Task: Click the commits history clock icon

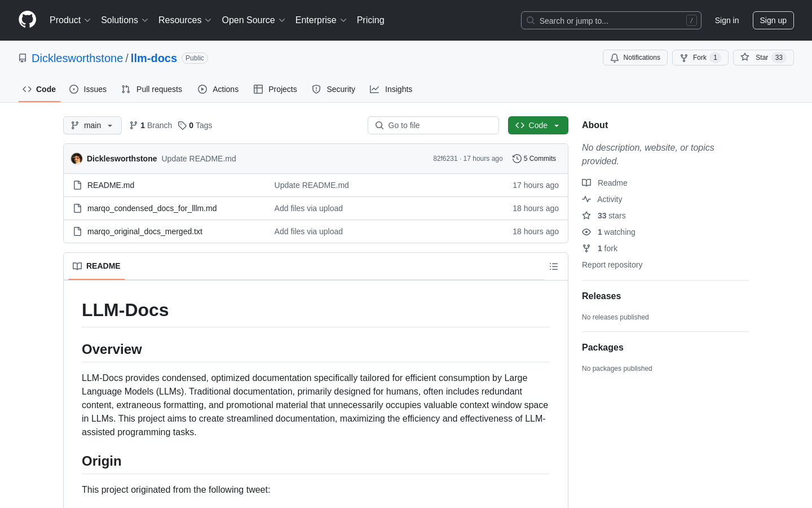Action: tap(517, 159)
